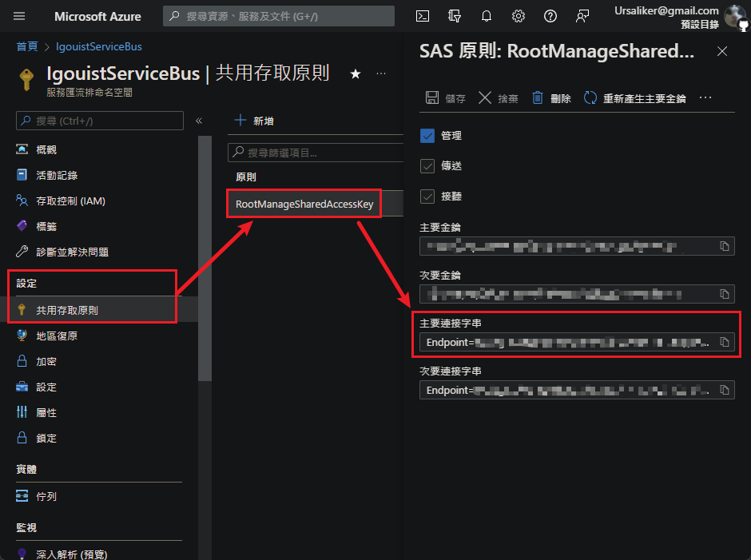751x560 pixels.
Task: Launch Cloud Shell from top bar
Action: point(423,16)
